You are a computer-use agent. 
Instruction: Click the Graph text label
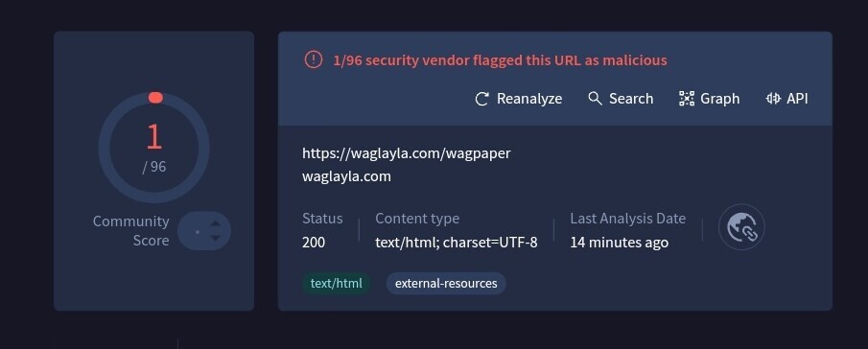(719, 99)
